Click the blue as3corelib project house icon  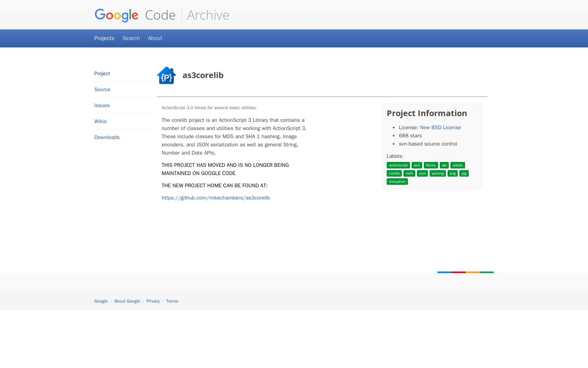167,75
